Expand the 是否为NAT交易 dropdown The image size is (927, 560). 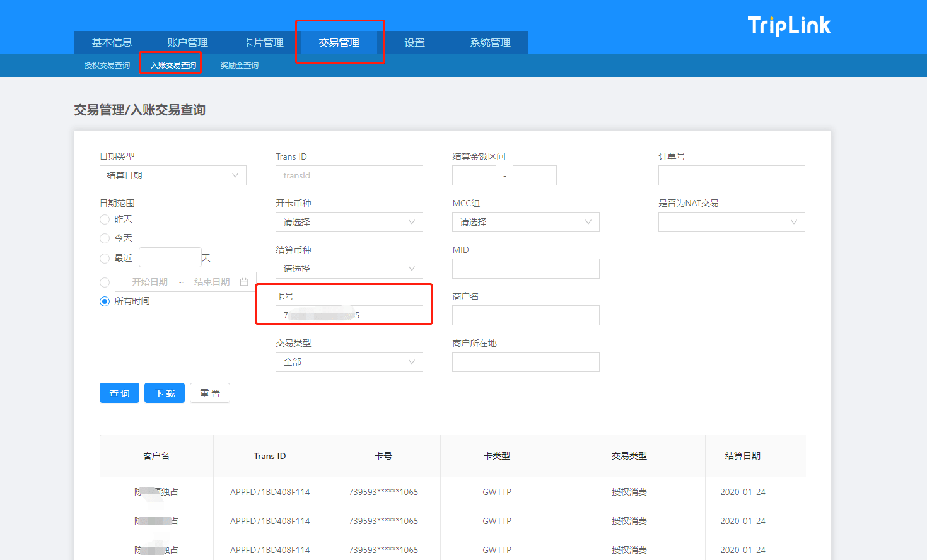(732, 222)
